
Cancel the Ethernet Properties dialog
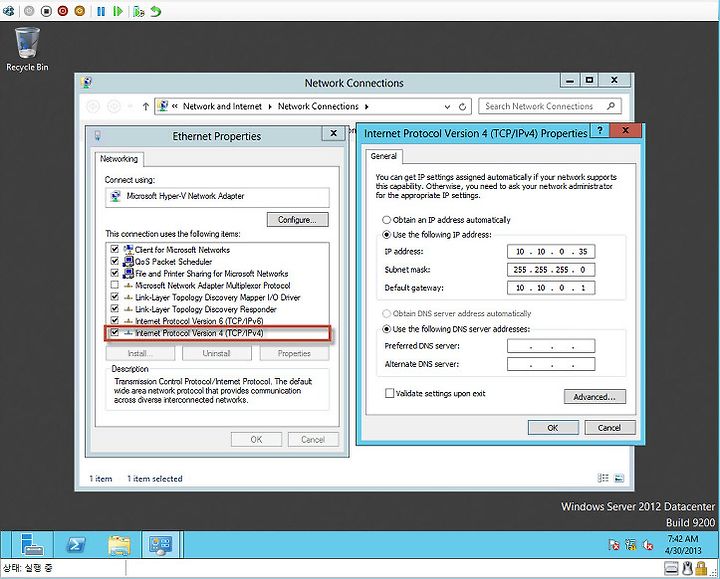point(313,439)
